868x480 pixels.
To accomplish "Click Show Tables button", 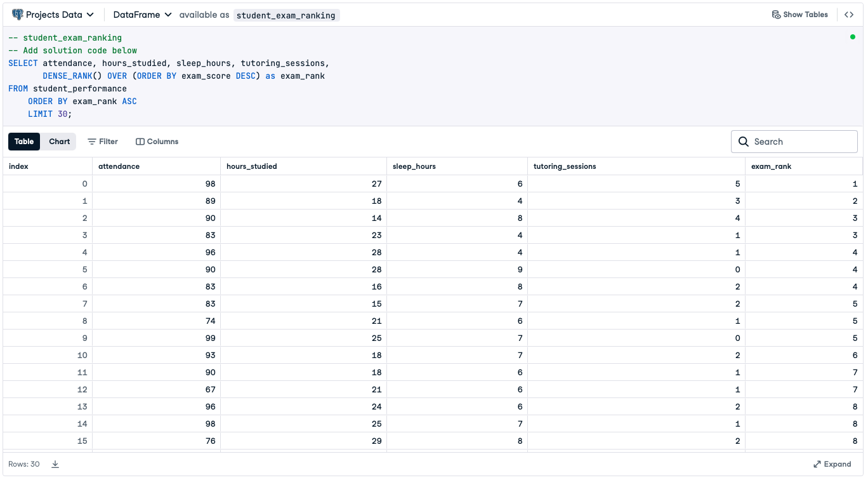I will (799, 15).
